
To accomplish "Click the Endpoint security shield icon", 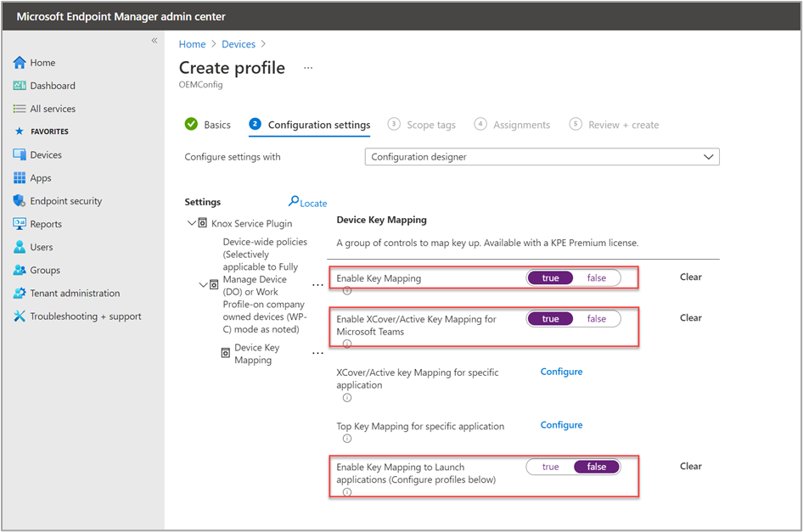I will (x=20, y=201).
